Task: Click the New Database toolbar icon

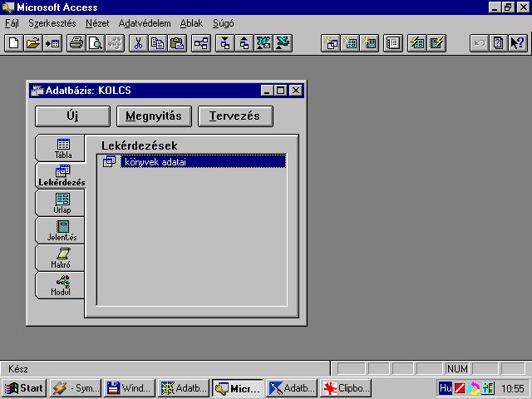Action: coord(14,43)
